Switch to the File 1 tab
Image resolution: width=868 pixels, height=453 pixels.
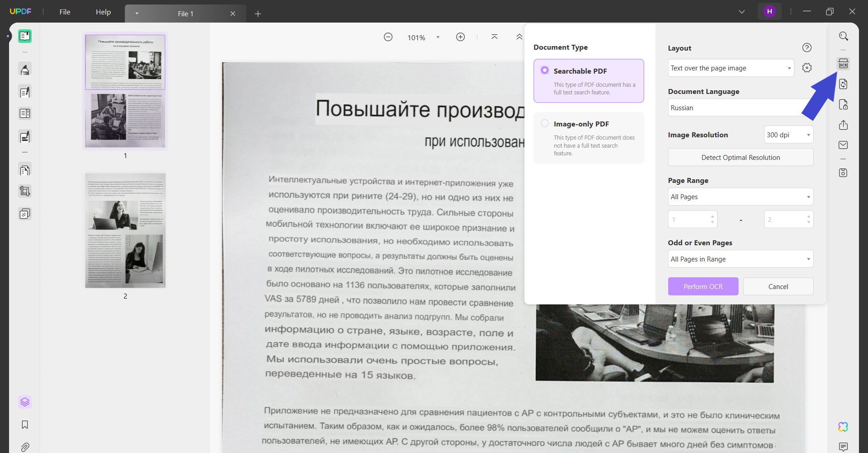coord(185,14)
